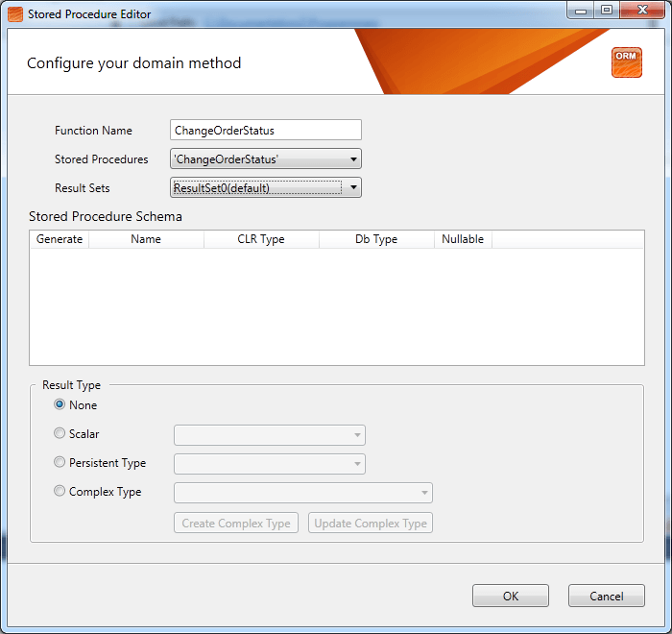Click the Function Name input field

point(266,130)
